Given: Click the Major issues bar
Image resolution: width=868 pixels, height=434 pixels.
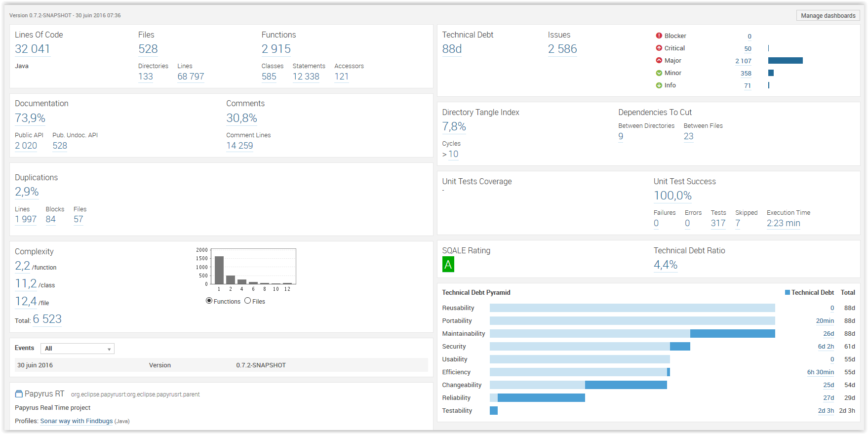Looking at the screenshot, I should coord(785,61).
